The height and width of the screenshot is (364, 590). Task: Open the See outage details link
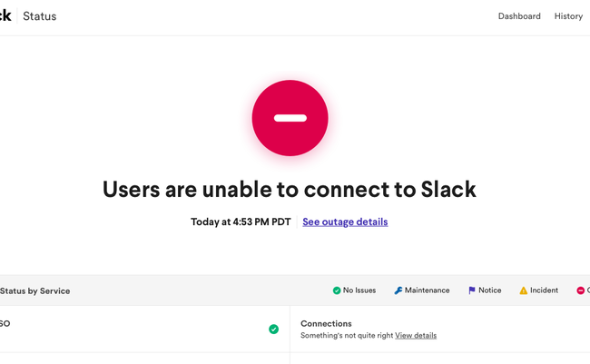(345, 221)
